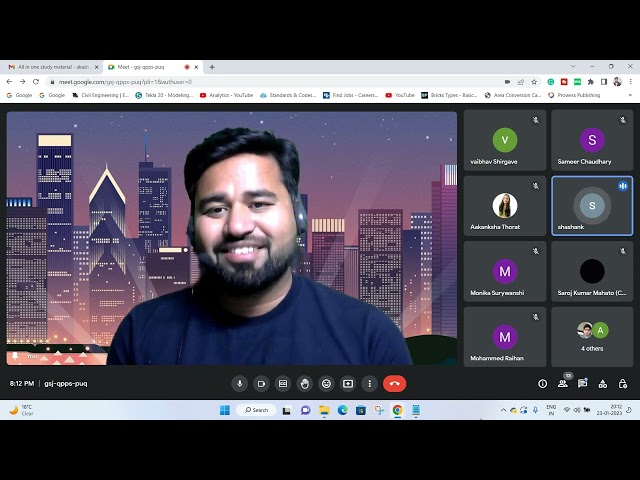The width and height of the screenshot is (640, 480).
Task: Open Windows Start menu
Action: (x=225, y=410)
